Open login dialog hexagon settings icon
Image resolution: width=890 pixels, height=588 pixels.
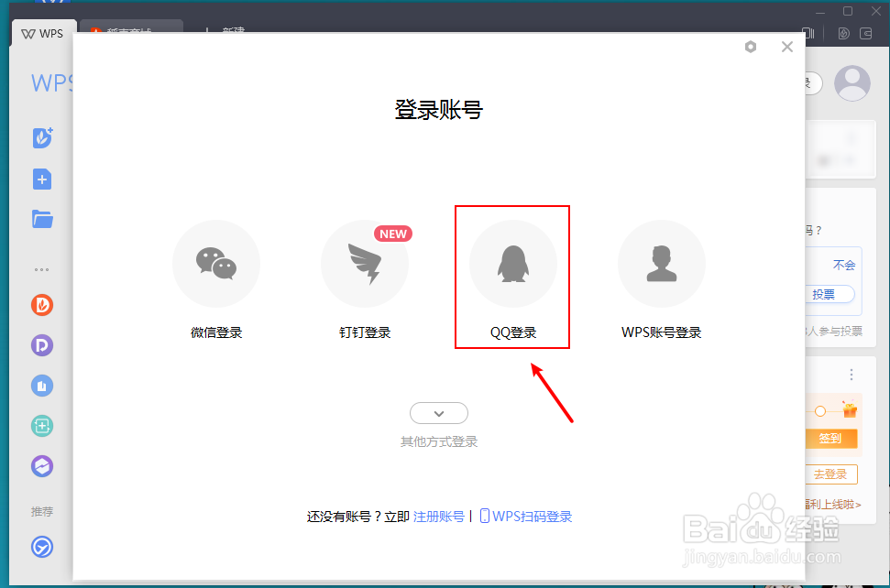(x=751, y=47)
